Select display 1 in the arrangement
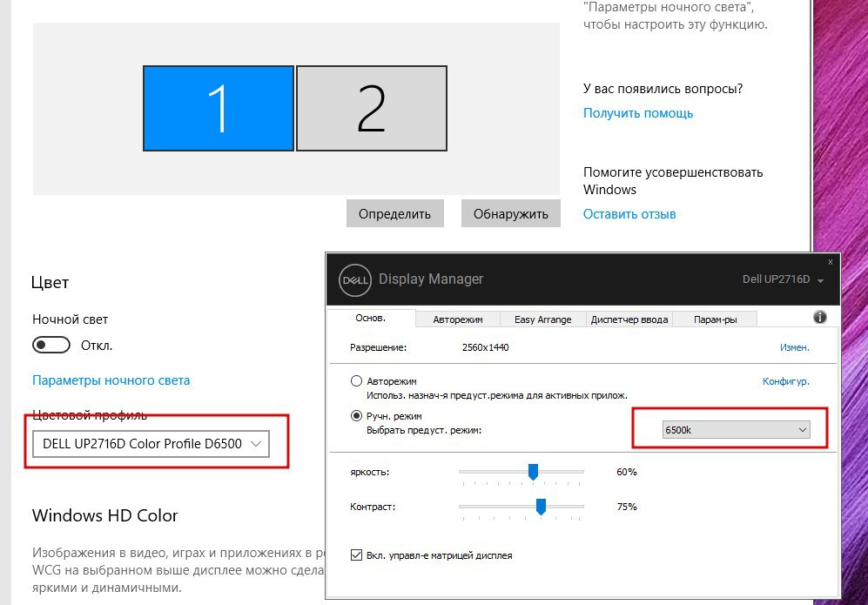The image size is (868, 605). 219,109
